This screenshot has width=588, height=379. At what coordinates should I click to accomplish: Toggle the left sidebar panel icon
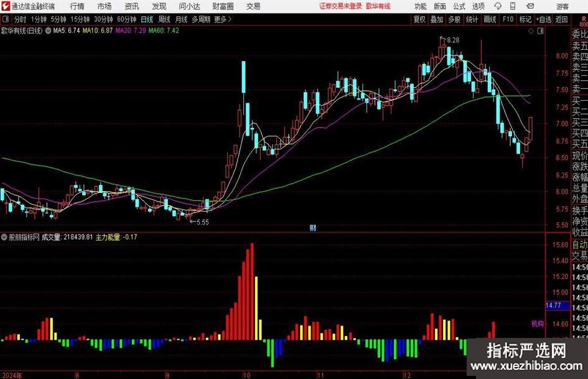point(5,19)
